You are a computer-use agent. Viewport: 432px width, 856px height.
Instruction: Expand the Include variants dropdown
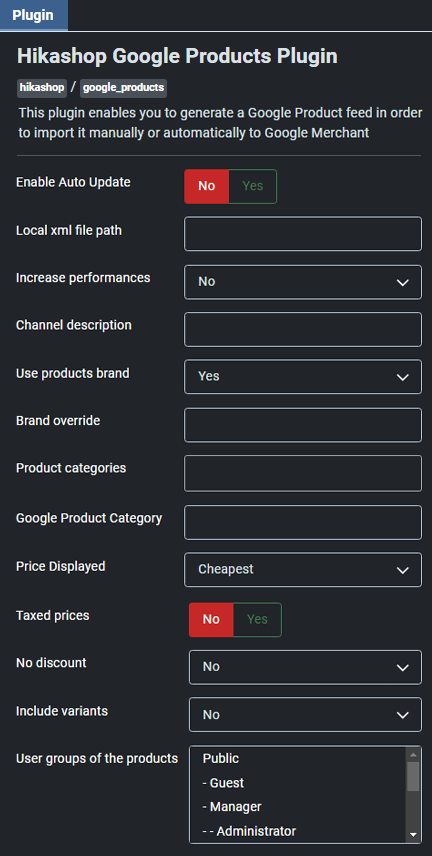pos(305,715)
